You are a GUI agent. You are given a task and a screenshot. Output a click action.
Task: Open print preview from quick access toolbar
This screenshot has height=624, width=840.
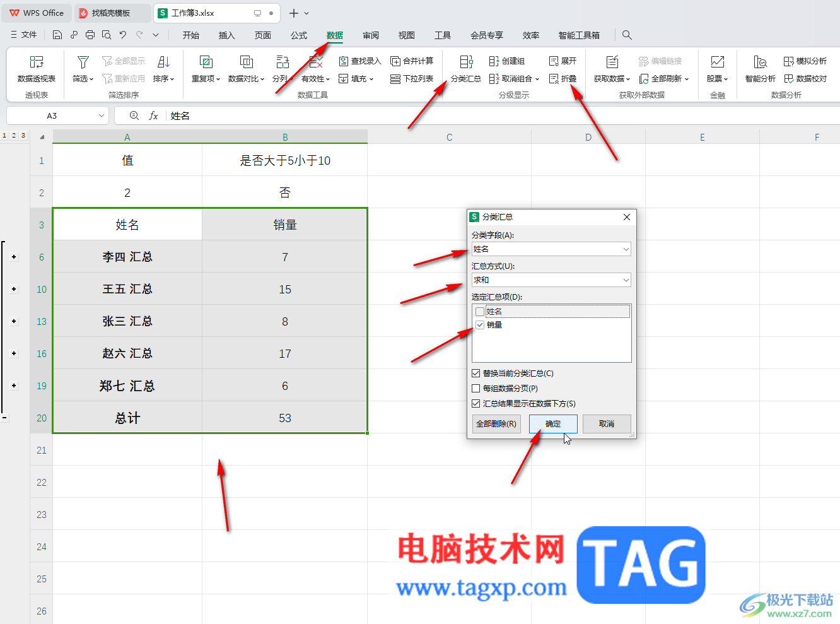[x=107, y=35]
